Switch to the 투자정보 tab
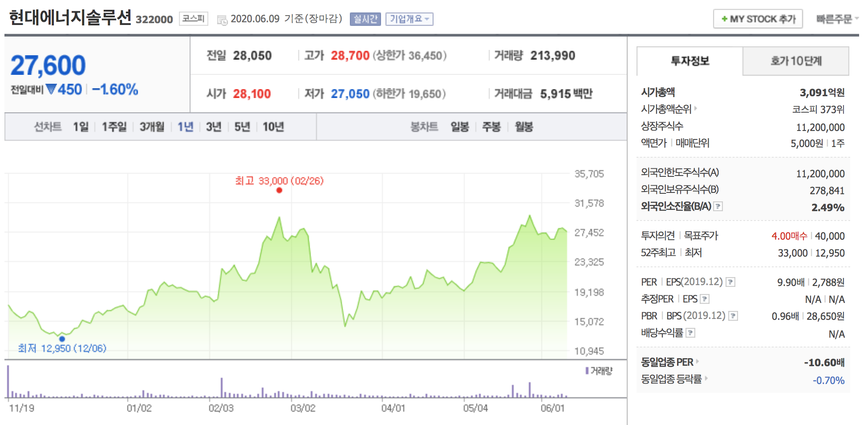This screenshot has height=425, width=868. point(690,61)
